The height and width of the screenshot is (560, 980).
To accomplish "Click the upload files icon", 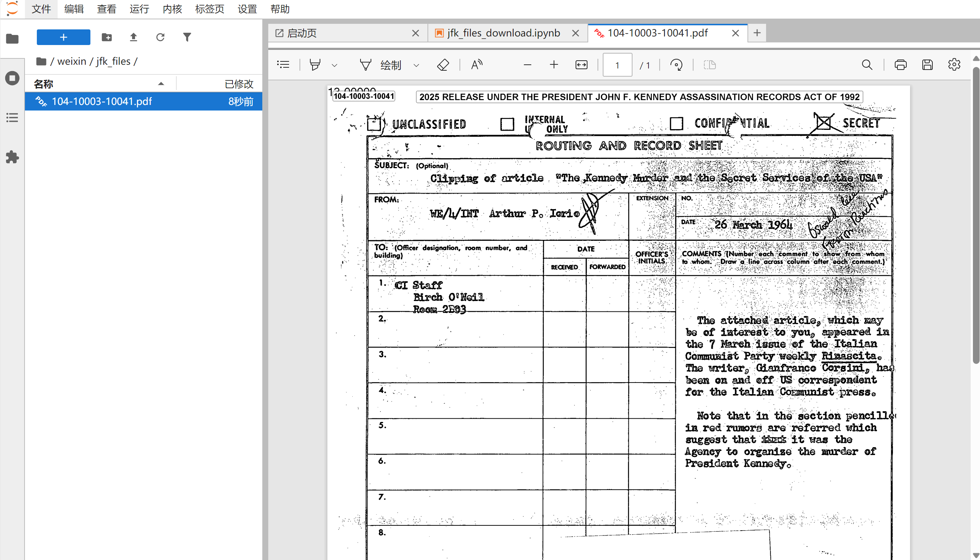I will click(x=134, y=37).
